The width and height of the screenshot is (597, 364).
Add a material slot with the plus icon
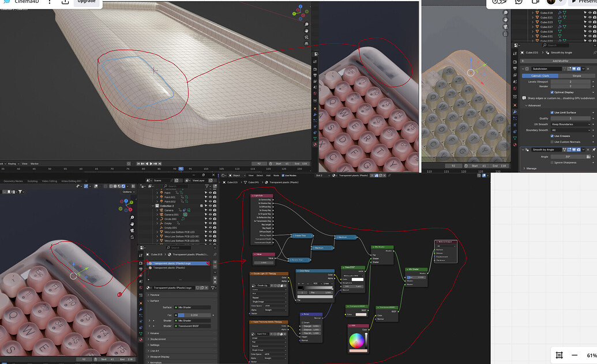pyautogui.click(x=215, y=262)
